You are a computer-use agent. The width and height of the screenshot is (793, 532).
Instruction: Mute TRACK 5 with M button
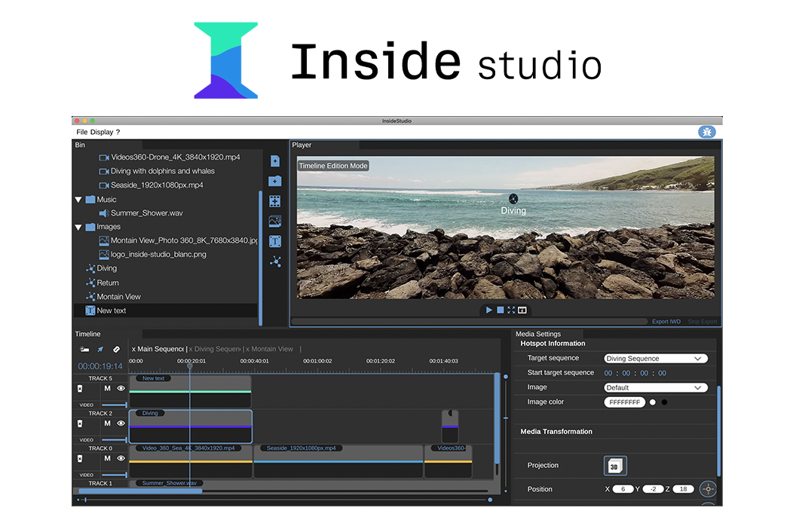coord(107,388)
